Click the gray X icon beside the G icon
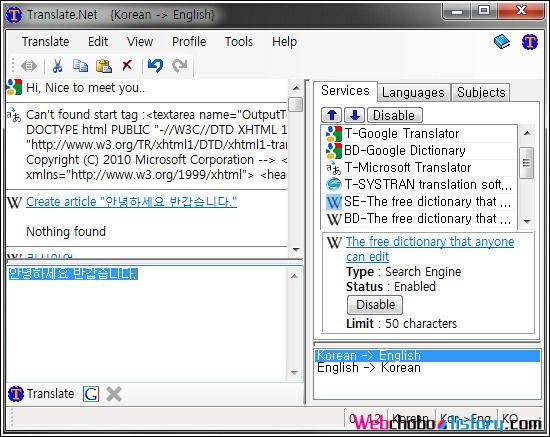The width and height of the screenshot is (550, 437). point(114,394)
